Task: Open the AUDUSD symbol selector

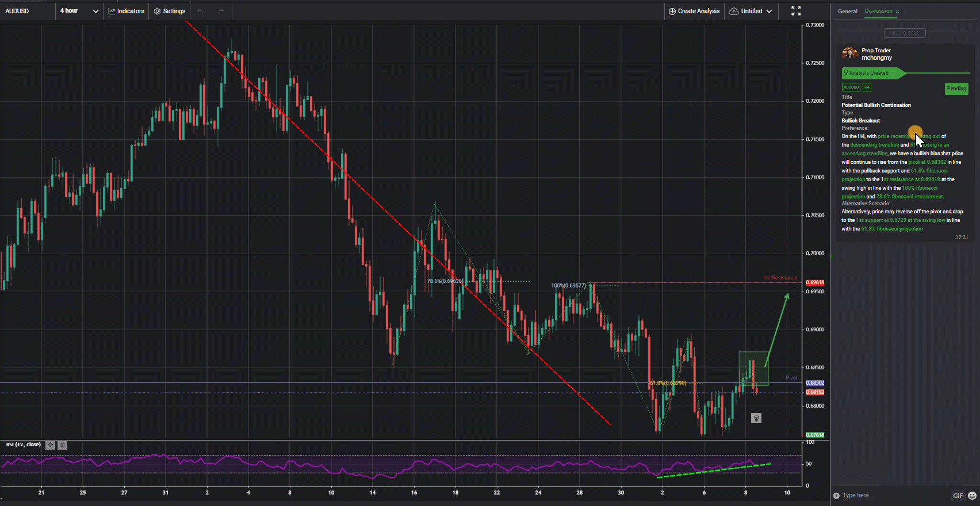Action: [17, 11]
